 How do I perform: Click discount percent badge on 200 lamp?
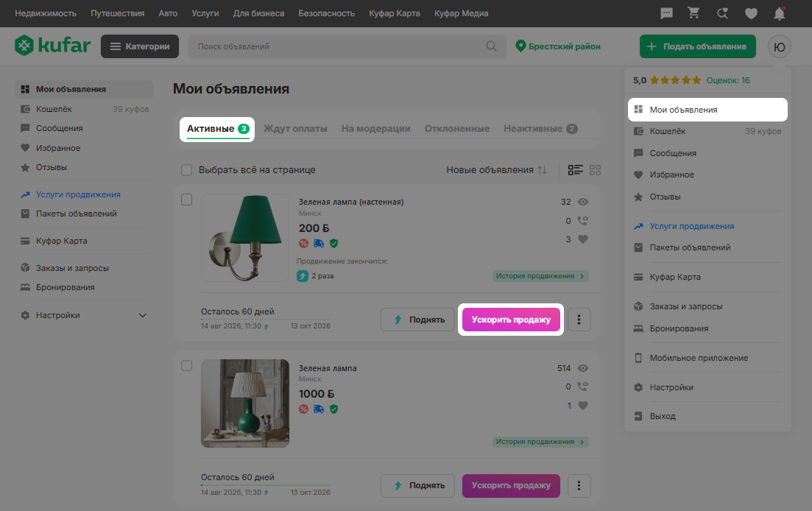click(303, 243)
